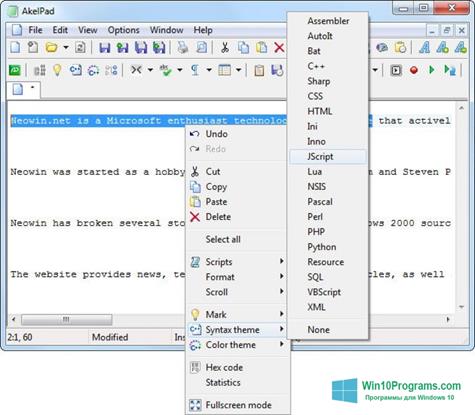Click the Font letter A toolbar icon
This screenshot has width=475, height=415.
point(425,48)
